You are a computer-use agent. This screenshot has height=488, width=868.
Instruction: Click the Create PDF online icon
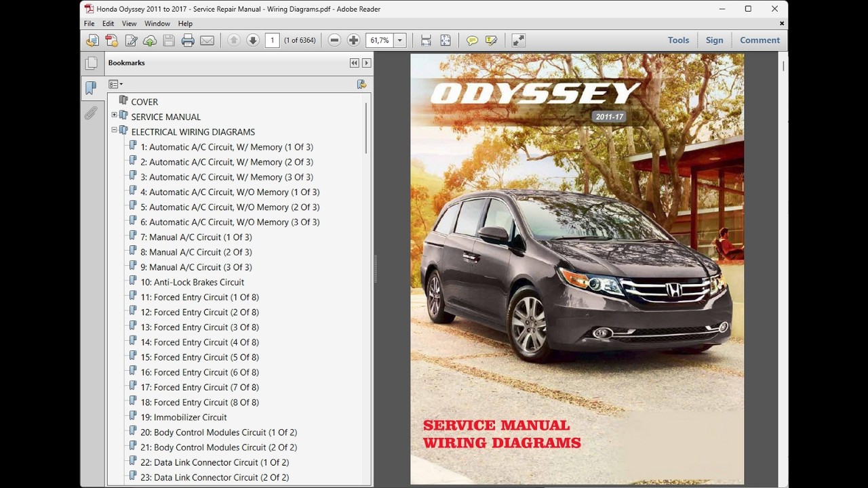112,41
